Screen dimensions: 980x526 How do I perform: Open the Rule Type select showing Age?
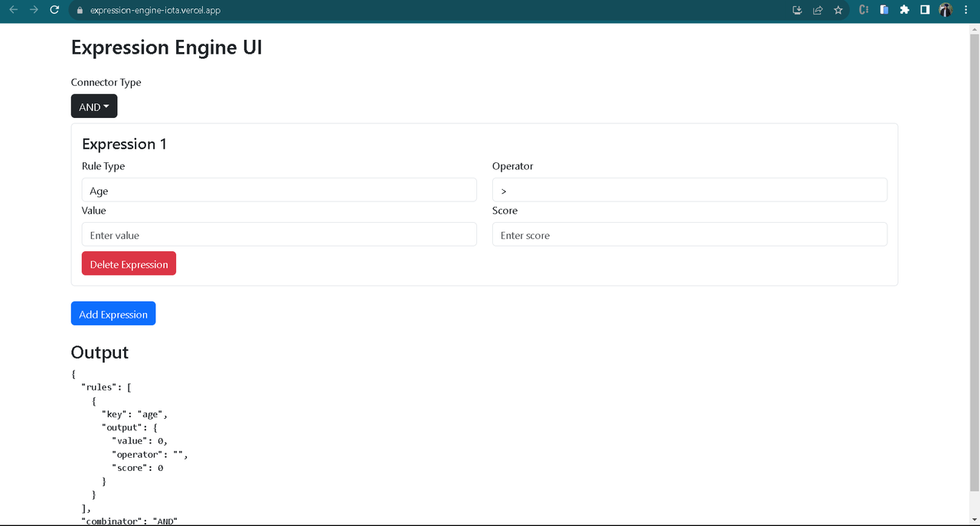[279, 190]
